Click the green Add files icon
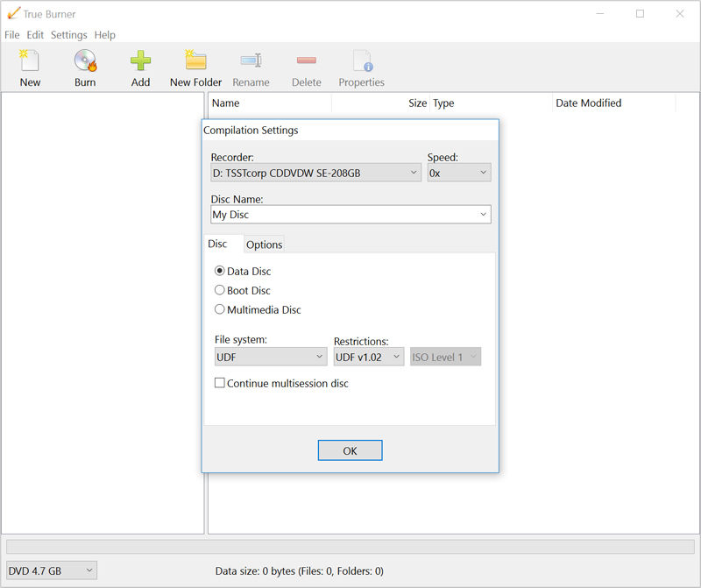Viewport: 701px width, 588px height. click(x=140, y=60)
